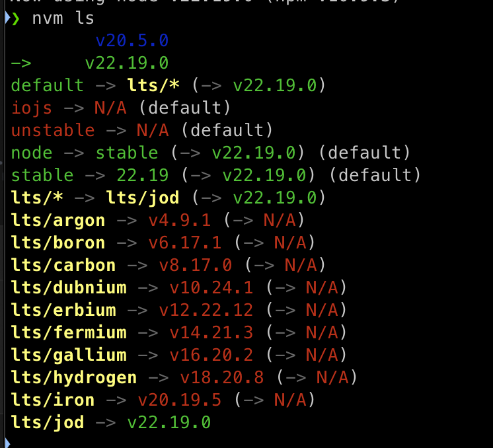Click v22.19.0 on the last lts/jod line
The image size is (493, 448).
(169, 422)
